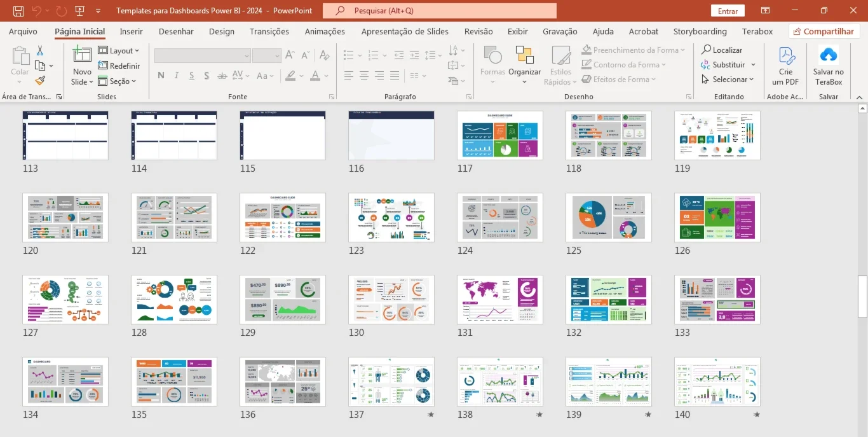Click the decrease font size icon

click(x=305, y=55)
